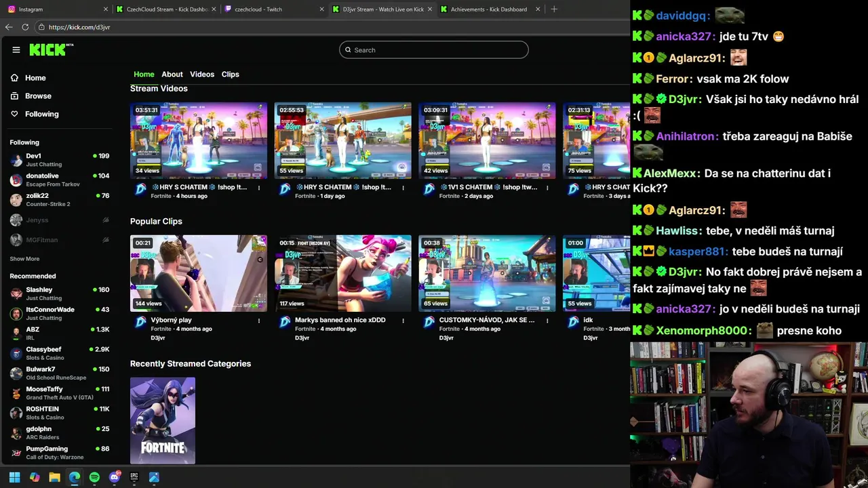Open the hamburger sidebar menu
Viewport: 868px width, 488px height.
16,49
